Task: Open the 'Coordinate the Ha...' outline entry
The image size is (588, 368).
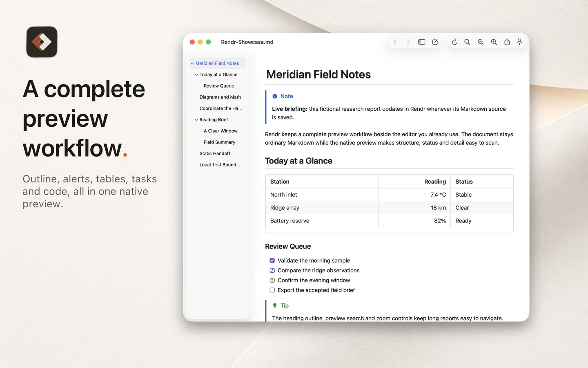Action: coord(220,108)
